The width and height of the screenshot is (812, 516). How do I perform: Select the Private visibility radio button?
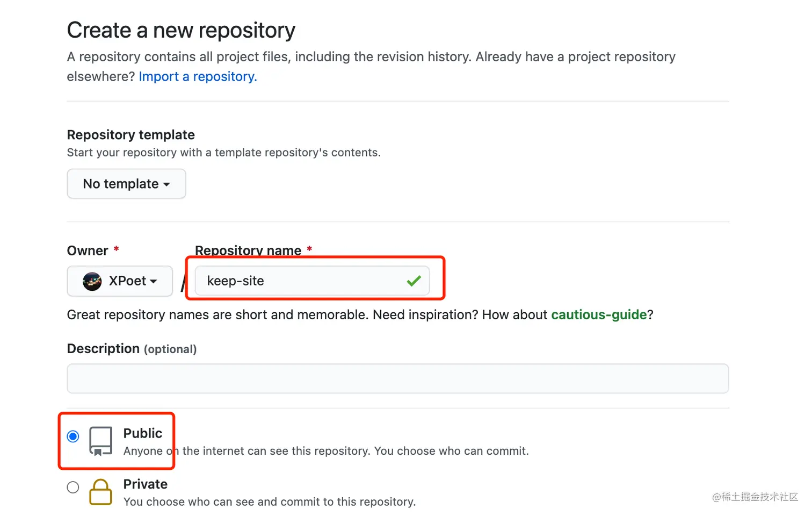point(73,488)
